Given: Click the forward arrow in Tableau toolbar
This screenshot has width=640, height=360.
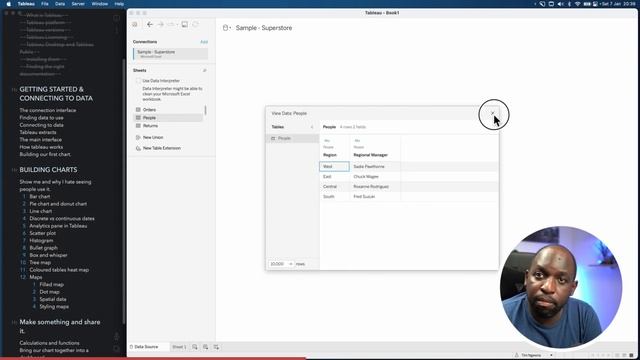Looking at the screenshot, I should (160, 24).
